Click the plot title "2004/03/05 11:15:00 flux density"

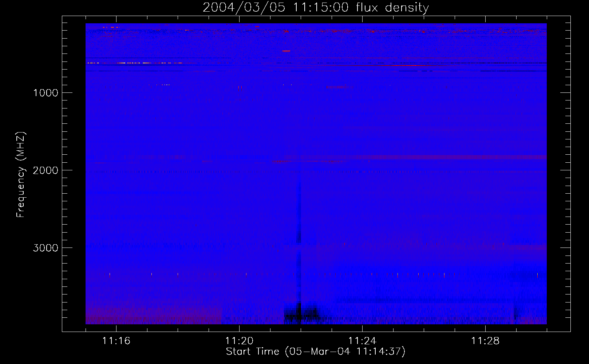point(316,7)
